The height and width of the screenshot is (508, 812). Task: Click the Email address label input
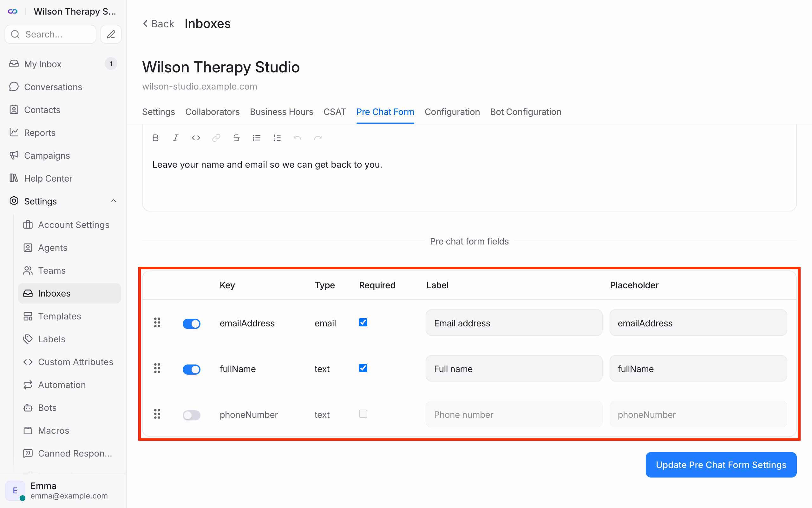click(514, 323)
